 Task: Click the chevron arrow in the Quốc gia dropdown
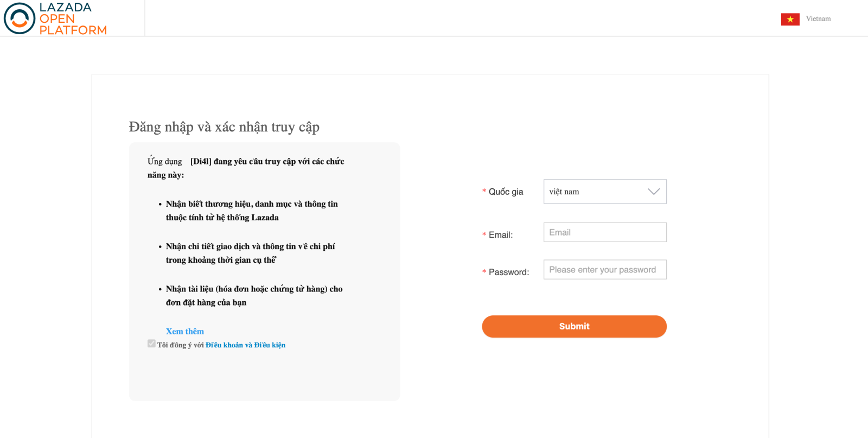654,192
